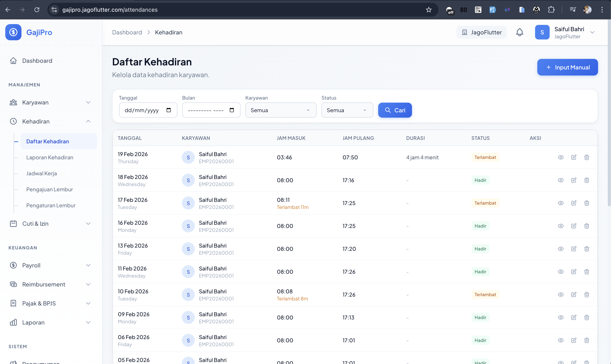Image resolution: width=611 pixels, height=364 pixels.
Task: Edit the 11 Feb 2026 attendance row
Action: [574, 271]
